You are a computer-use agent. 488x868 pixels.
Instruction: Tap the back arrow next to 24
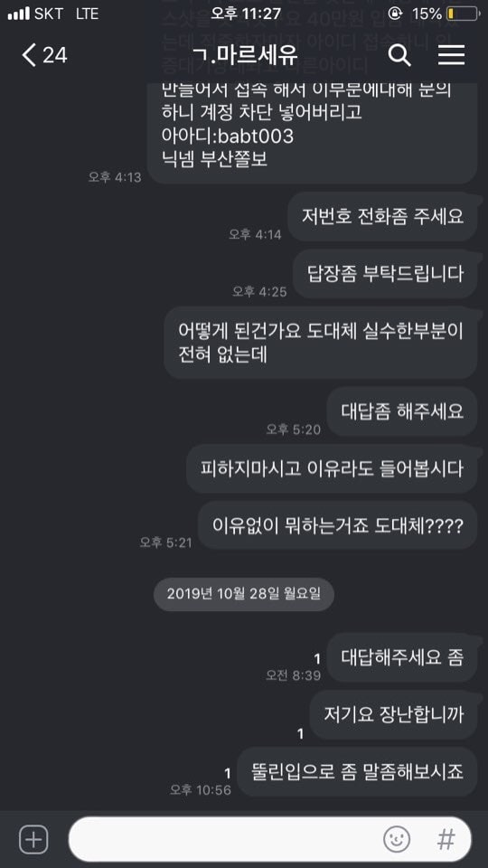29,55
